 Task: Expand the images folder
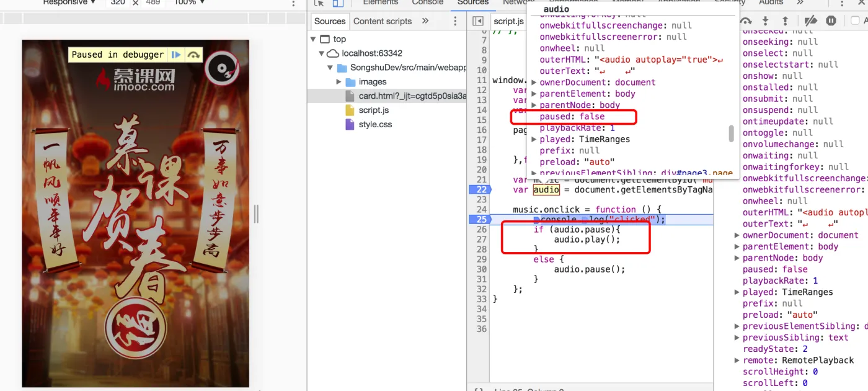(x=339, y=82)
